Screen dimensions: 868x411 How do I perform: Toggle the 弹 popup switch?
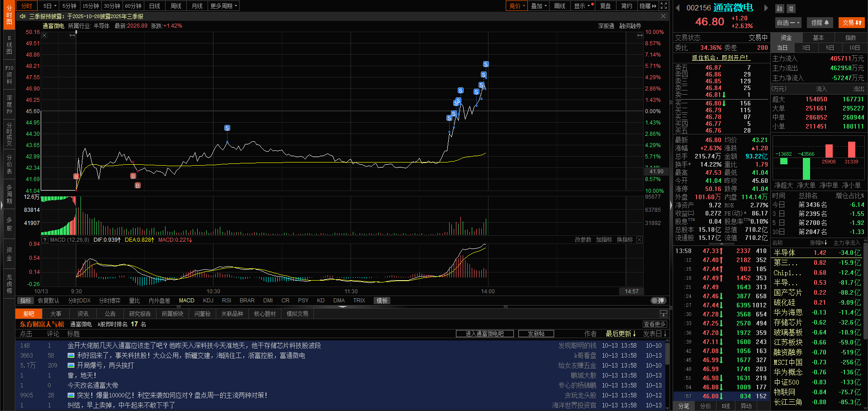658,301
